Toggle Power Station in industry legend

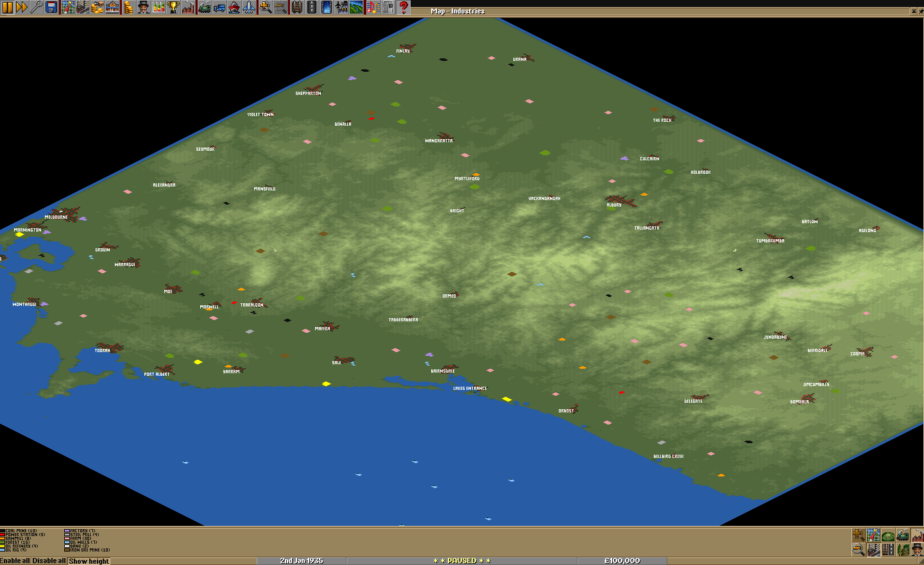23,535
